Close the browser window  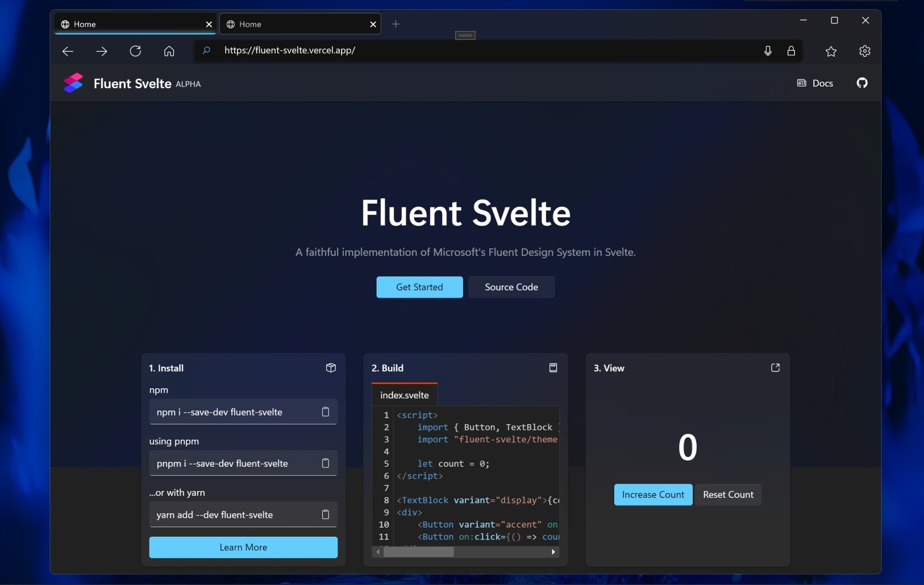(865, 20)
